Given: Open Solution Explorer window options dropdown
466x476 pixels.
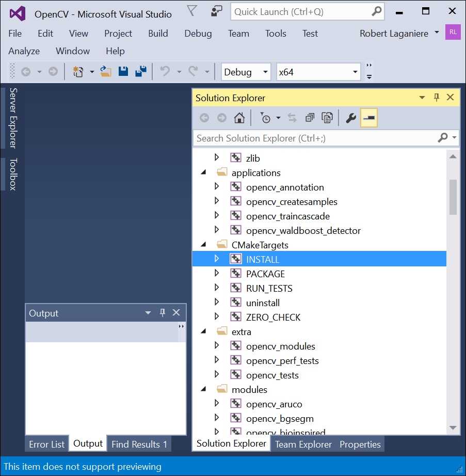Looking at the screenshot, I should tap(422, 98).
